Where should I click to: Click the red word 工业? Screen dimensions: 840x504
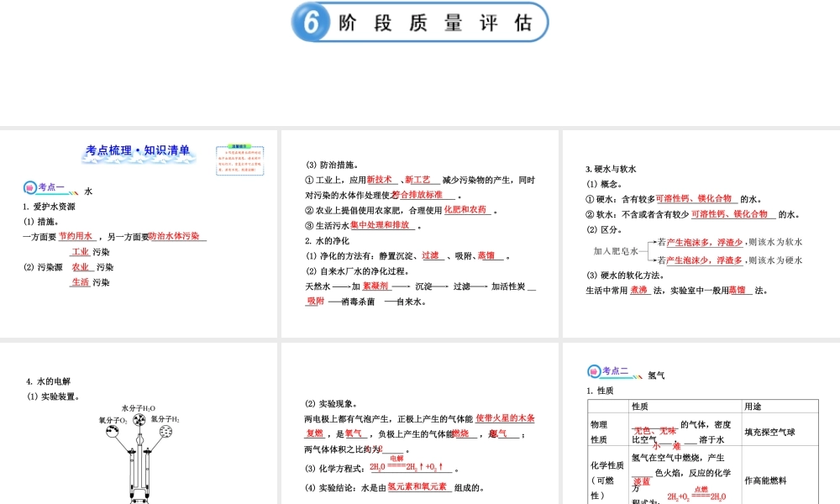(81, 252)
